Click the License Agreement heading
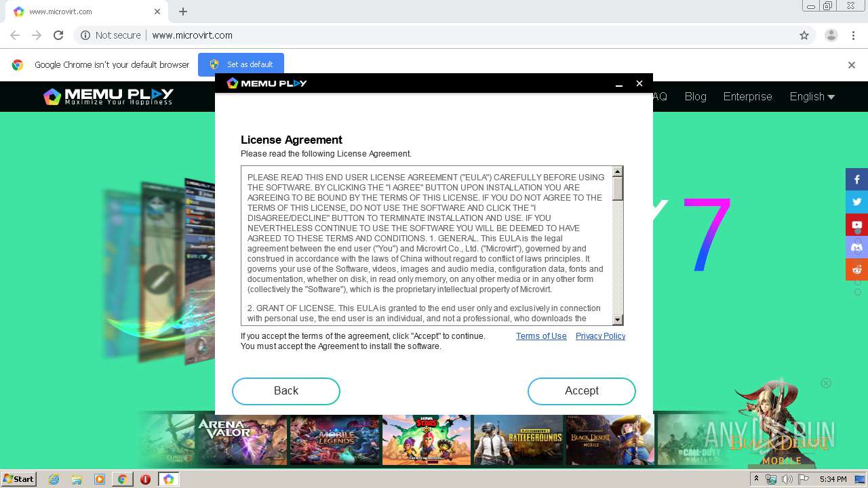Image resolution: width=868 pixels, height=488 pixels. [292, 140]
